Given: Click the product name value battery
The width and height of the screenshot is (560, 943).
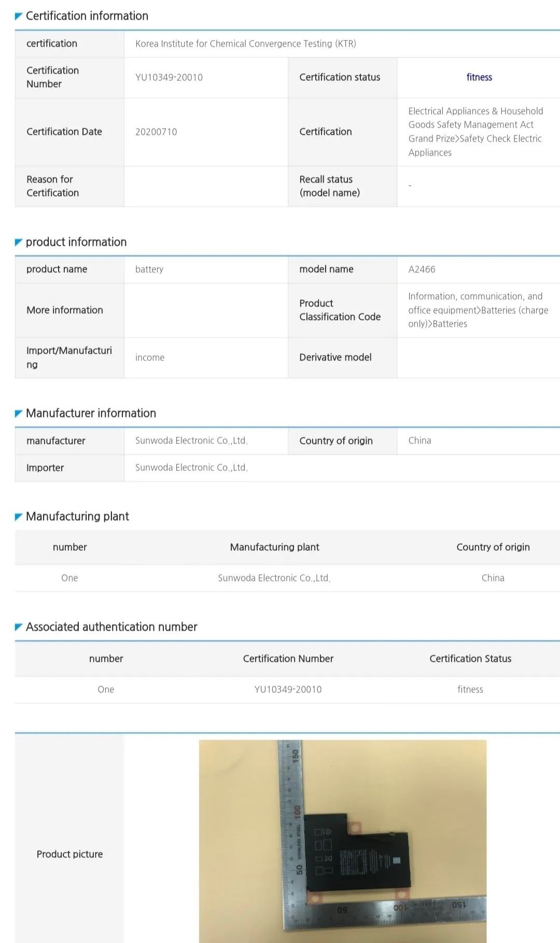Looking at the screenshot, I should [x=149, y=269].
